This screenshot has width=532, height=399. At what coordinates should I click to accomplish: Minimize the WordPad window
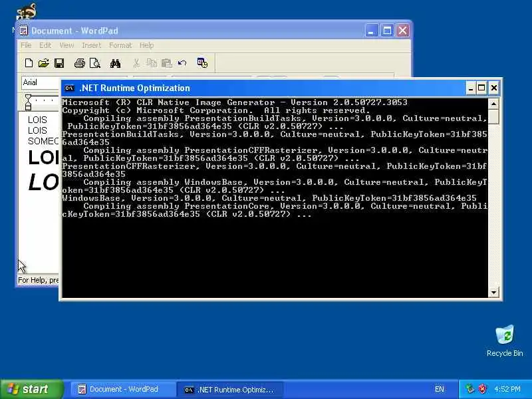pyautogui.click(x=372, y=31)
